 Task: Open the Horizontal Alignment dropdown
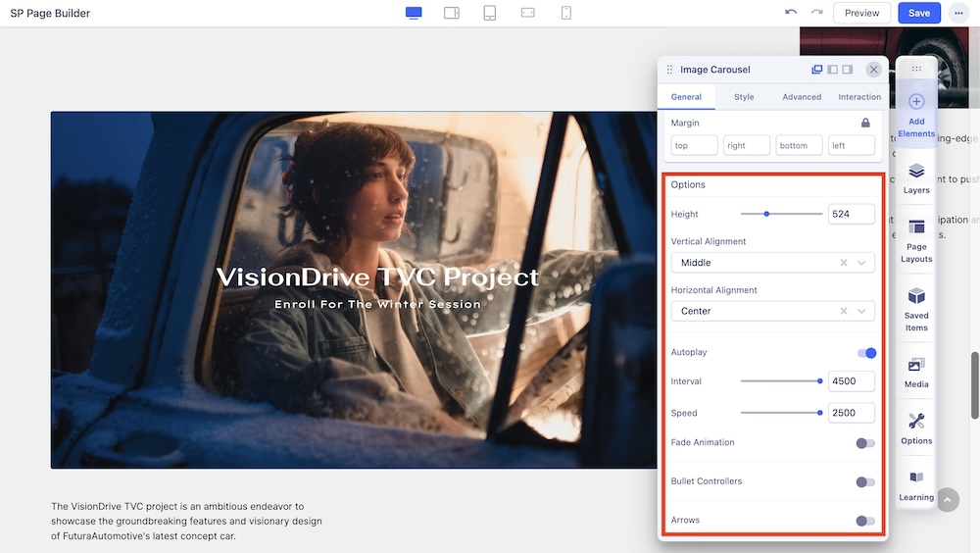coord(862,311)
